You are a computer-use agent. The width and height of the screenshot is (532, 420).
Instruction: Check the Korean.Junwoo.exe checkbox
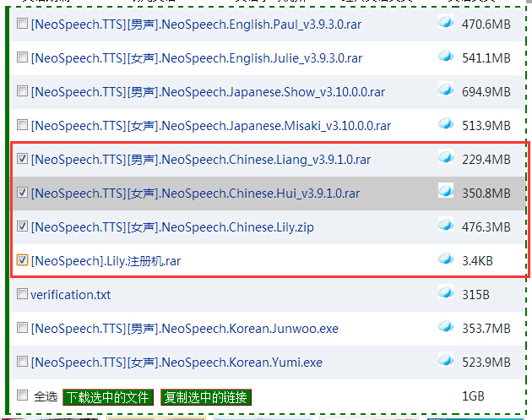[23, 328]
